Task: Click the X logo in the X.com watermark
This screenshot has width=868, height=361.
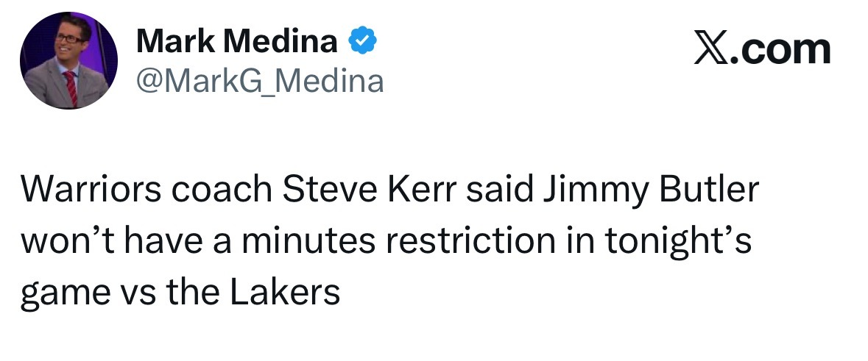Action: point(710,50)
